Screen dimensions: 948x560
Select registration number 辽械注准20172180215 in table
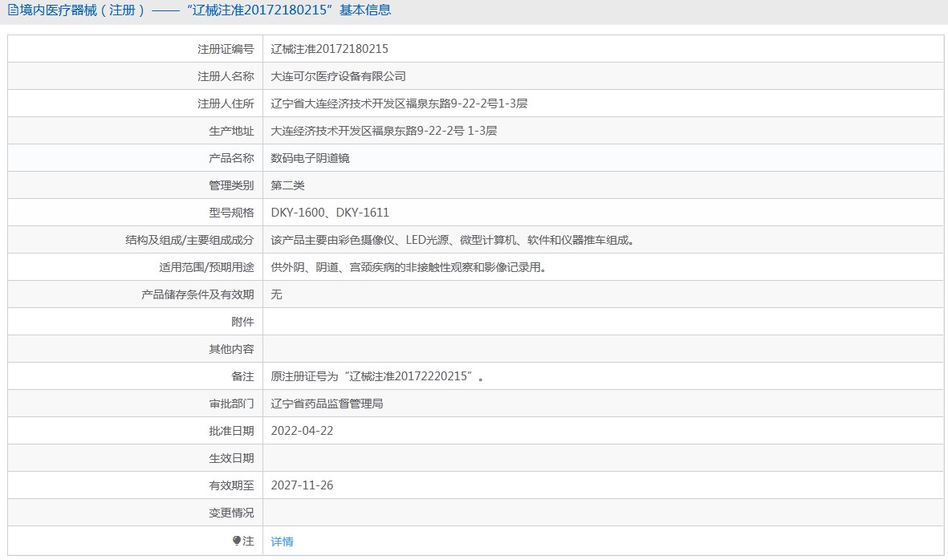point(329,49)
